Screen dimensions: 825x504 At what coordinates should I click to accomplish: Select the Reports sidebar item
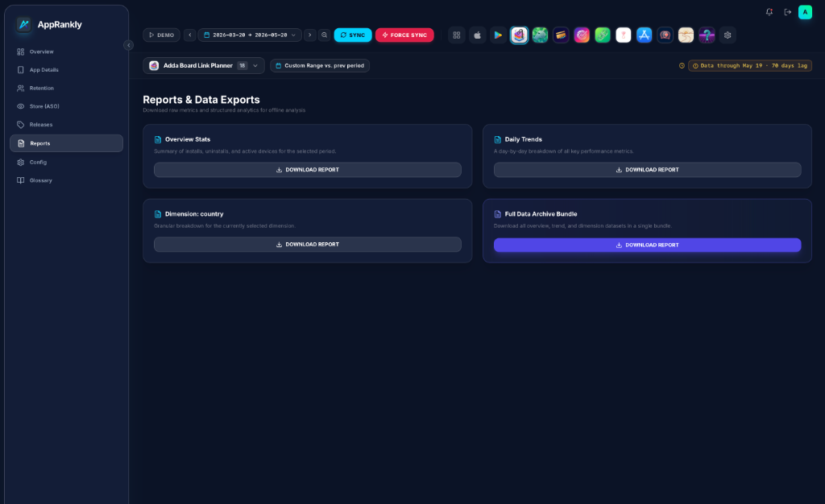point(66,143)
